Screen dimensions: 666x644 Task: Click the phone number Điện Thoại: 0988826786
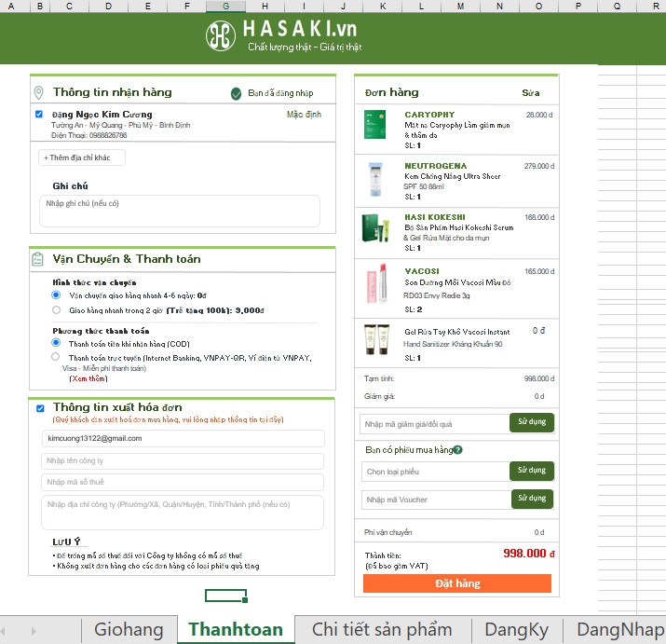pyautogui.click(x=89, y=135)
